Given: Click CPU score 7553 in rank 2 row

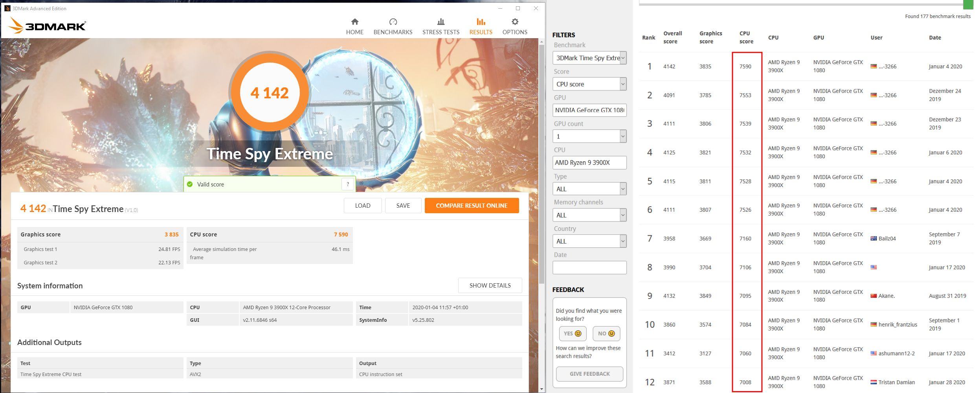Looking at the screenshot, I should (745, 95).
